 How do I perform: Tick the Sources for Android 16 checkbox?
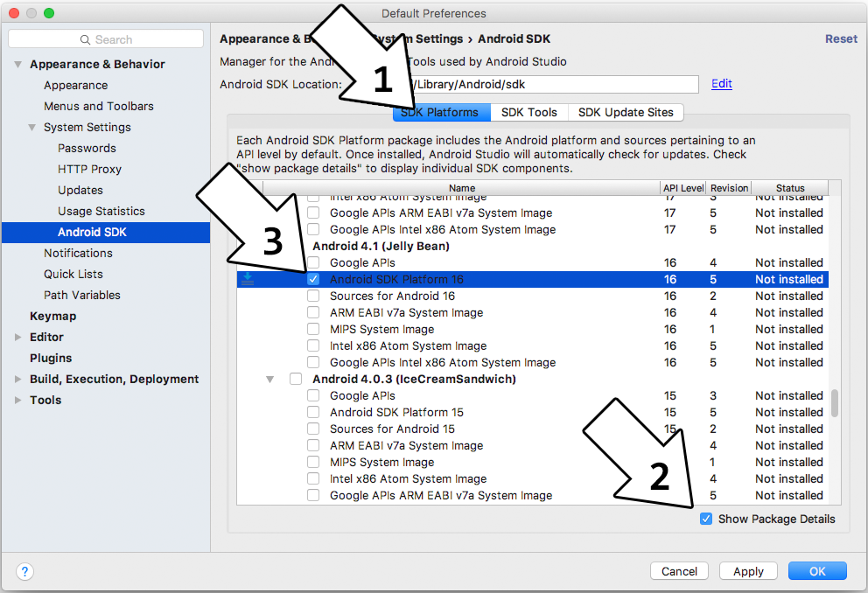click(x=313, y=296)
